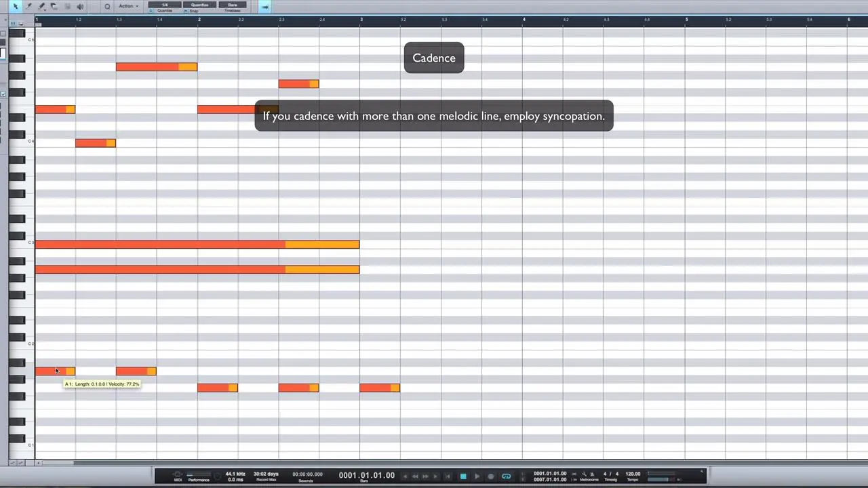This screenshot has width=868, height=488.
Task: Select the Paint (pencil) tool
Action: (x=41, y=6)
